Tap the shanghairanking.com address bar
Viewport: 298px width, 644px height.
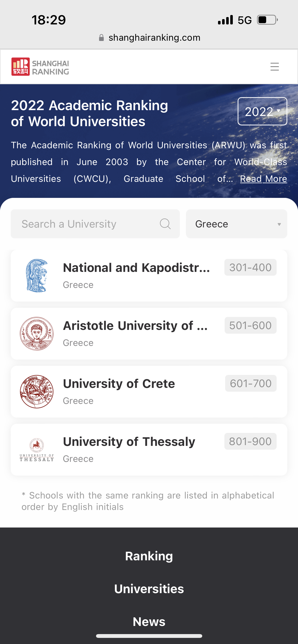click(x=154, y=38)
